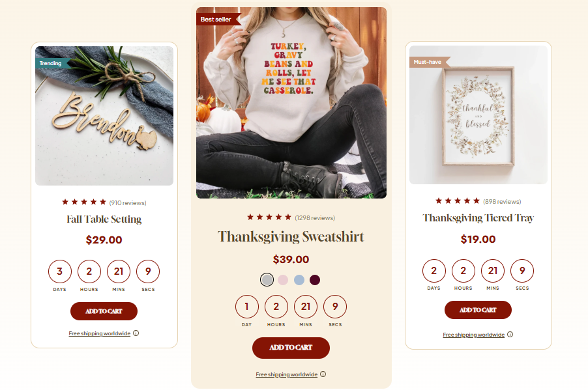588x390 pixels.
Task: Select the gray sweatshirt color swatch
Action: (267, 280)
